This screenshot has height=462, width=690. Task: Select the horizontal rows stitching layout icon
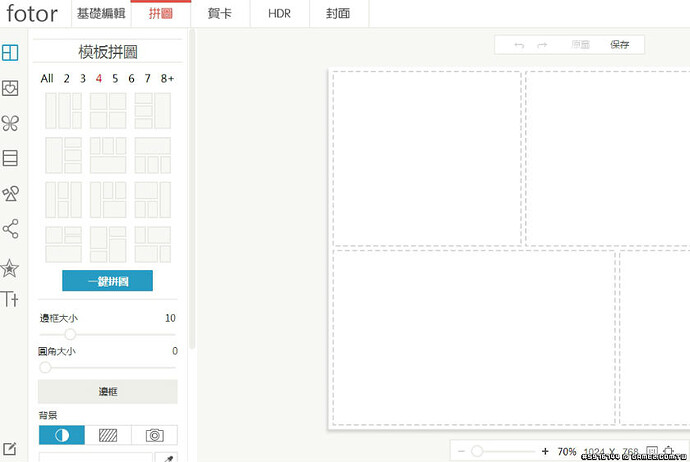tap(10, 158)
